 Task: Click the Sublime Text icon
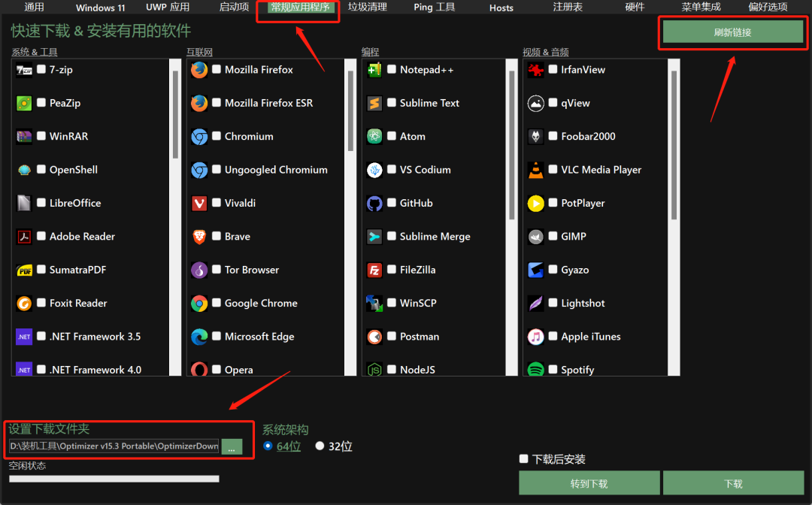pyautogui.click(x=374, y=103)
